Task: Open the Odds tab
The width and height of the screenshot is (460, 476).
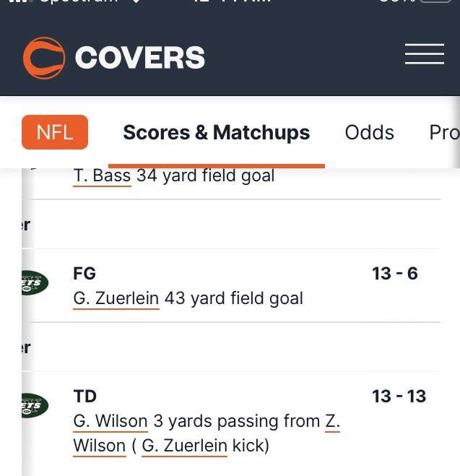Action: [369, 133]
